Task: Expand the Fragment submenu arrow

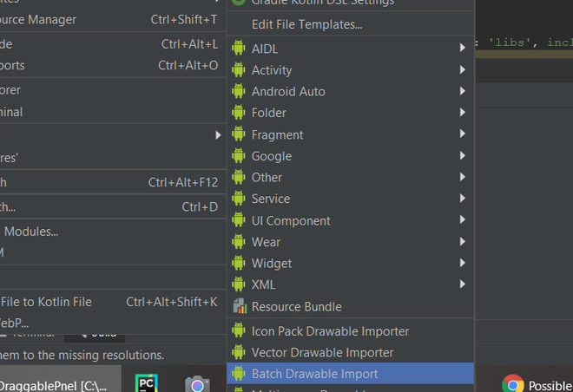Action: [463, 134]
